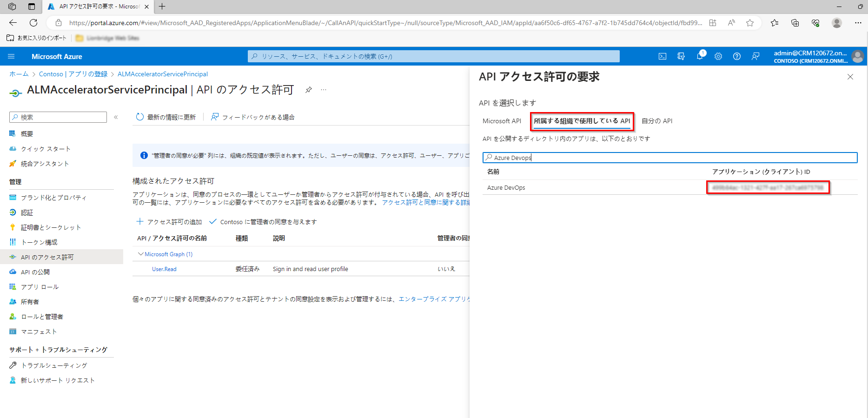Close the API access permission request panel
The width and height of the screenshot is (868, 418).
pos(850,77)
